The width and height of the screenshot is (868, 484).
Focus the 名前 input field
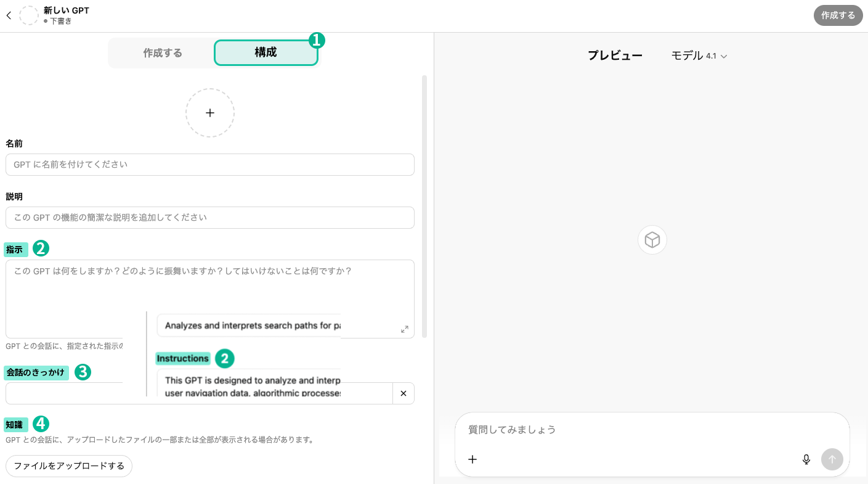pos(209,165)
